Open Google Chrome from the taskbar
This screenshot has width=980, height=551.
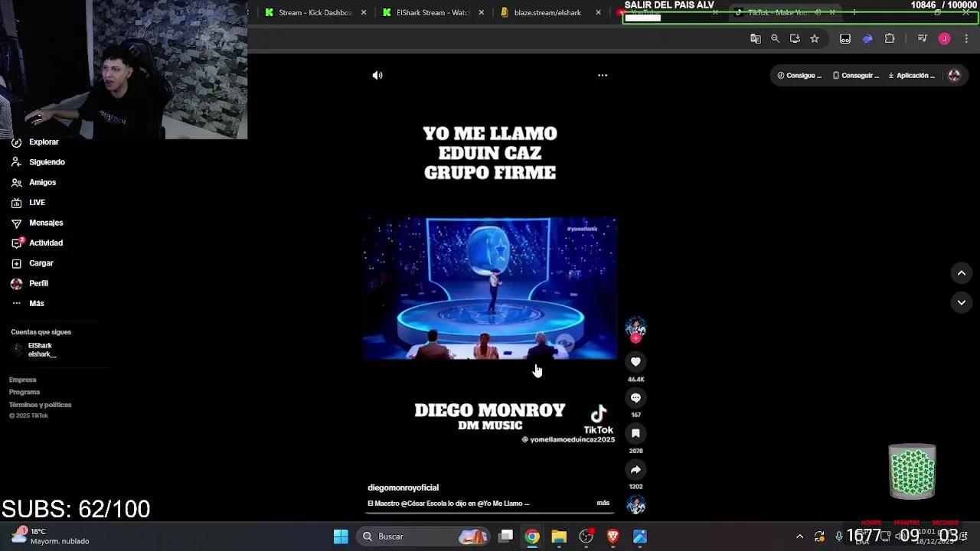point(532,536)
